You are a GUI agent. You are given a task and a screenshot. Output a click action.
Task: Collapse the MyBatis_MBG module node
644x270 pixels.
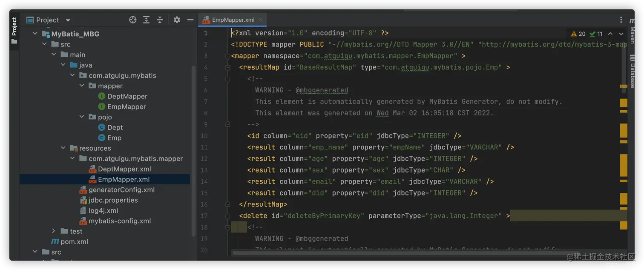coord(35,34)
